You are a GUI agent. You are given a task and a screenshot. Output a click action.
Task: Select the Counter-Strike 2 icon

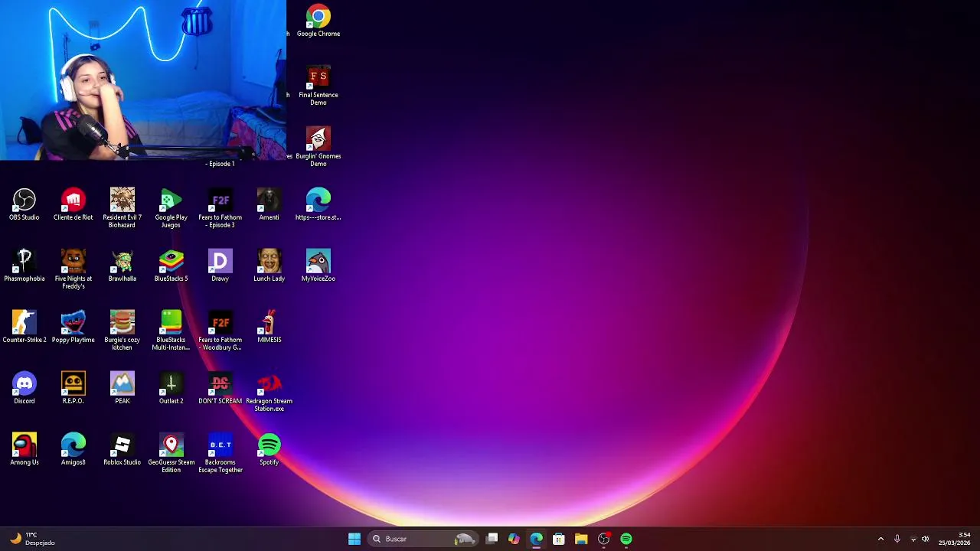[x=24, y=327]
